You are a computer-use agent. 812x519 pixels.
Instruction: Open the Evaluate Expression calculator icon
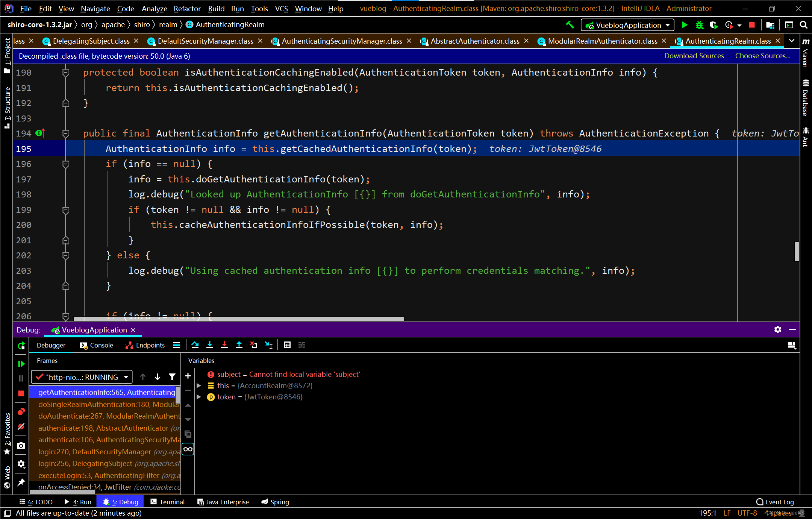[x=287, y=345]
